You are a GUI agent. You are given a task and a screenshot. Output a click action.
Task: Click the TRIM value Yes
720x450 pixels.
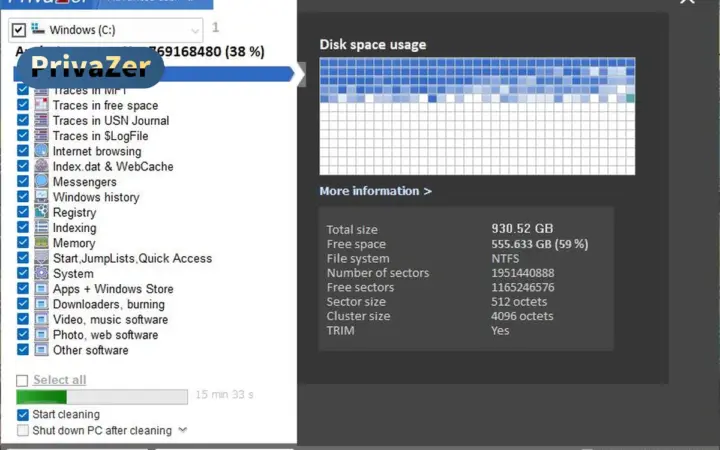(x=500, y=331)
